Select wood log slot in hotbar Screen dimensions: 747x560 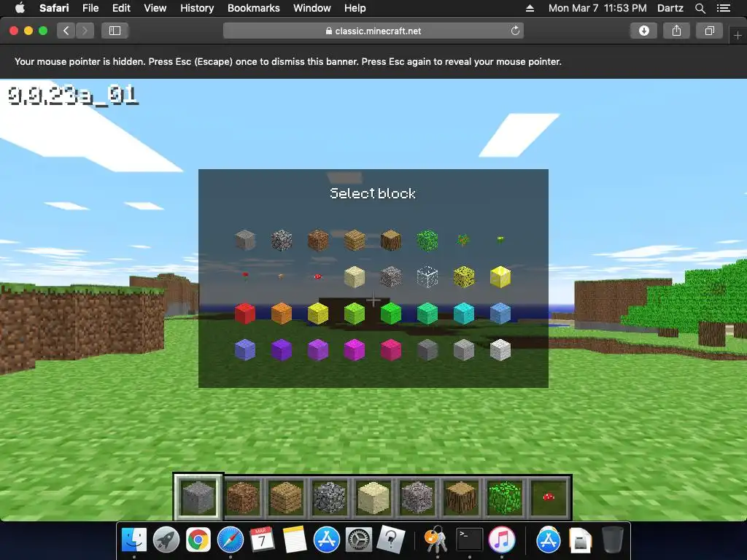pyautogui.click(x=461, y=497)
